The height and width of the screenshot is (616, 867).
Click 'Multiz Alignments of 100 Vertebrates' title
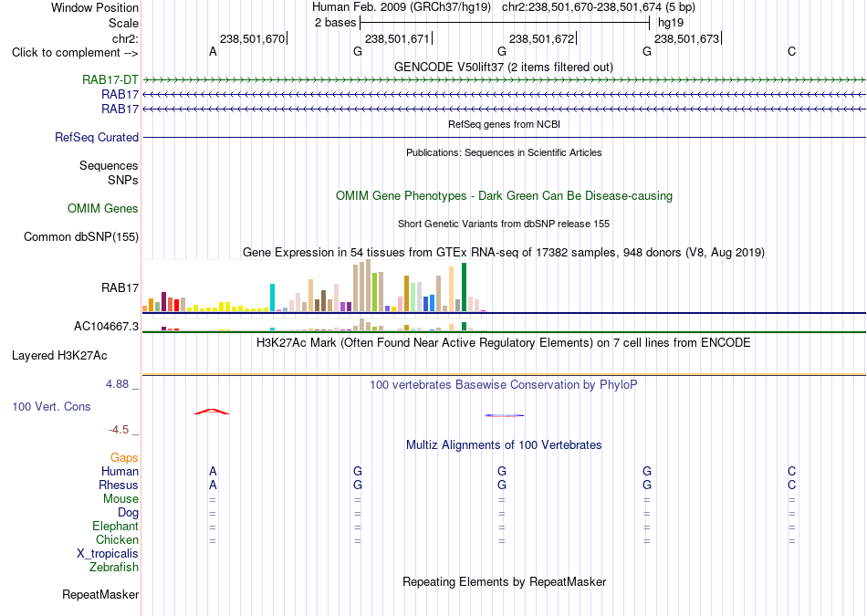[x=504, y=445]
